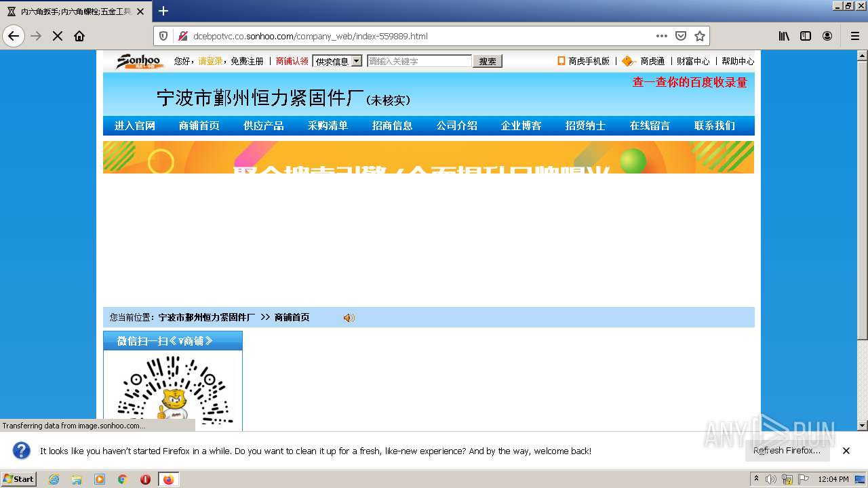Launch Internet Explorer from taskbar
868x488 pixels.
point(54,479)
